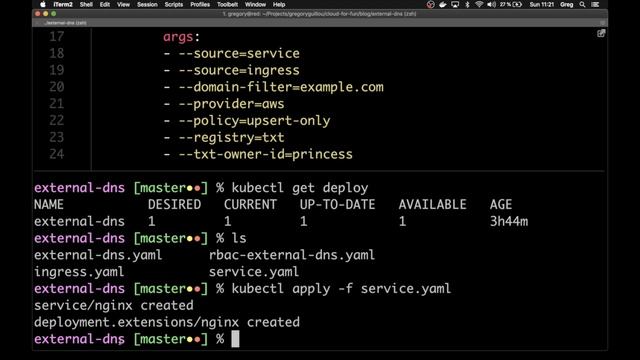640x360 pixels.
Task: Click the Bluetooth status icon
Action: pos(467,4)
